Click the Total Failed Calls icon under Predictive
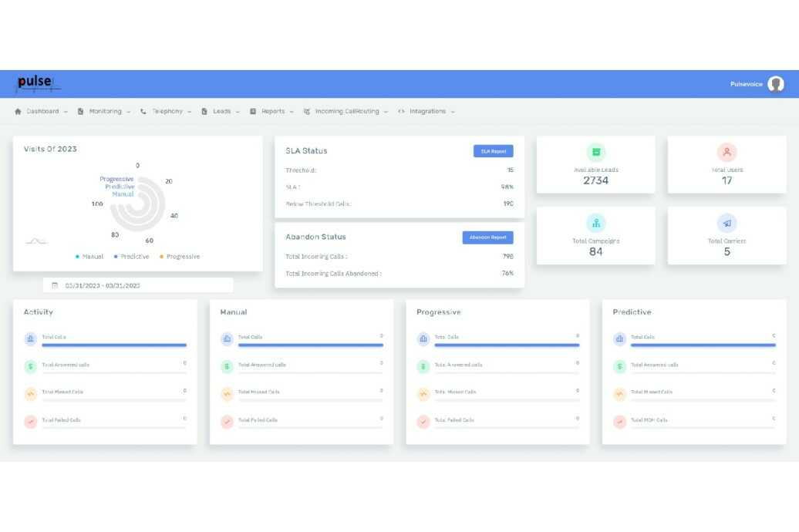Screen dimensions: 799x532 point(619,421)
